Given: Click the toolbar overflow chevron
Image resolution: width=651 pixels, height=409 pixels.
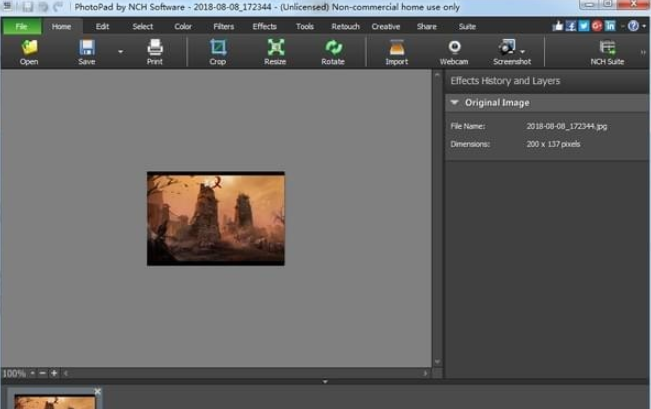Looking at the screenshot, I should pyautogui.click(x=643, y=52).
